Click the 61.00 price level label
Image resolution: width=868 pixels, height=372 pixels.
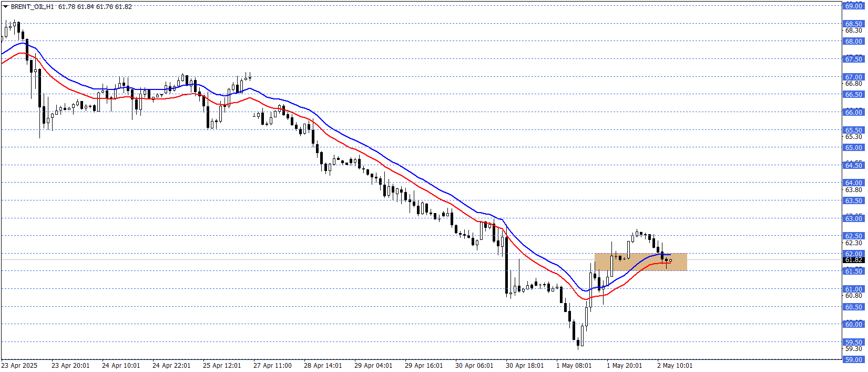coord(854,289)
